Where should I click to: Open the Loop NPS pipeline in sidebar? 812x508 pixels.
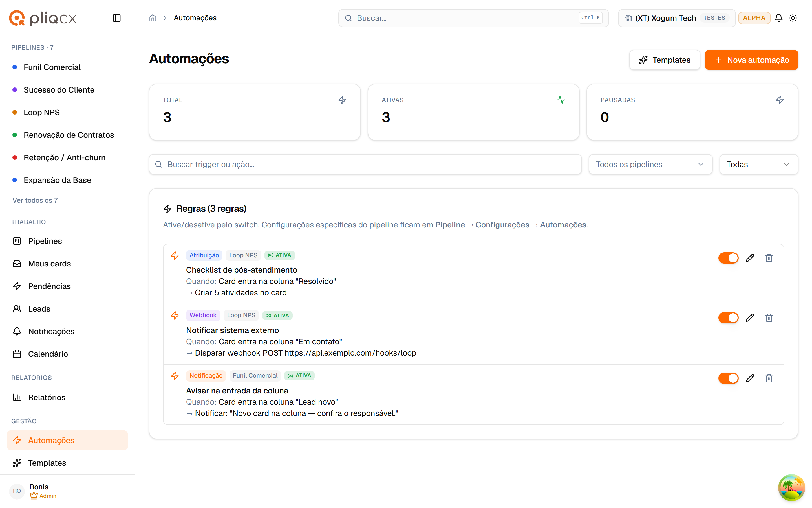point(67,112)
